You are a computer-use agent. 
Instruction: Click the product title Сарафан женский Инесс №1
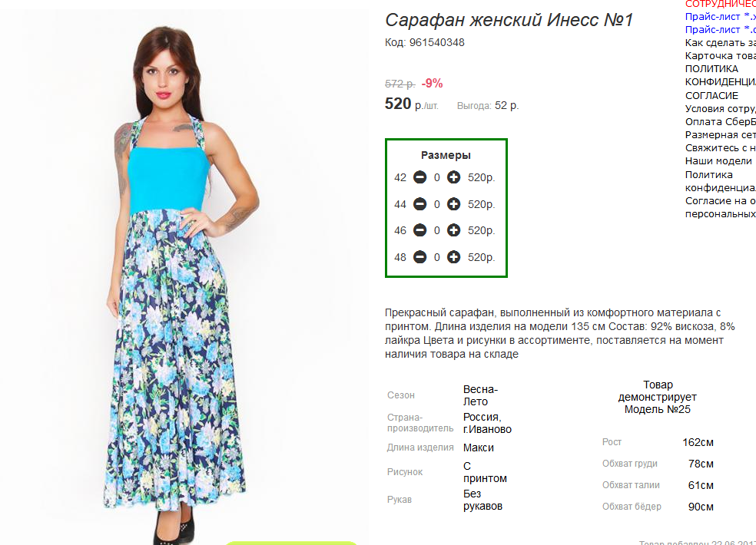tap(509, 20)
